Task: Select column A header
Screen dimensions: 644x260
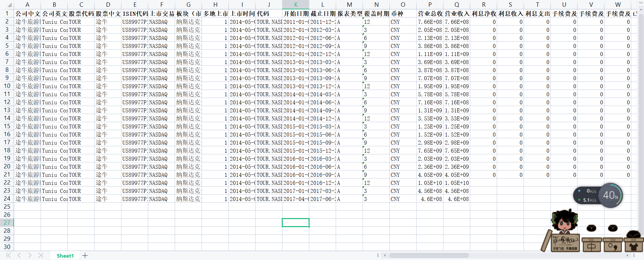Action: tap(27, 5)
